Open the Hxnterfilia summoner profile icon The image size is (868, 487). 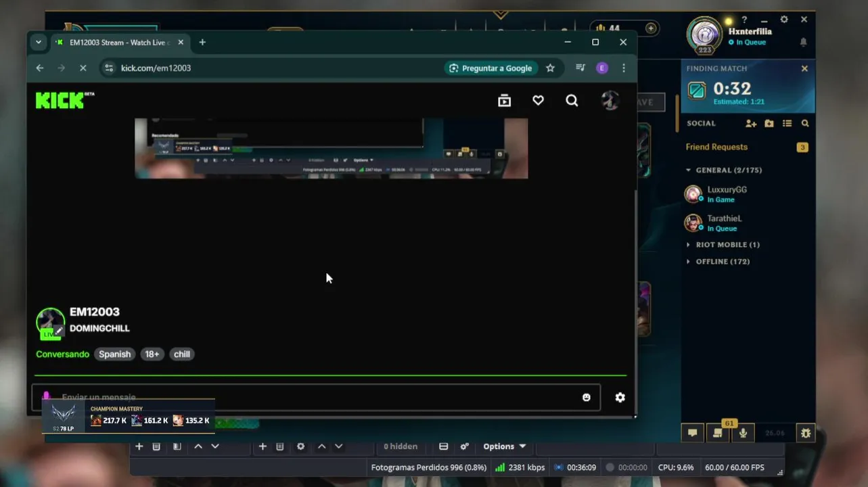tap(704, 35)
